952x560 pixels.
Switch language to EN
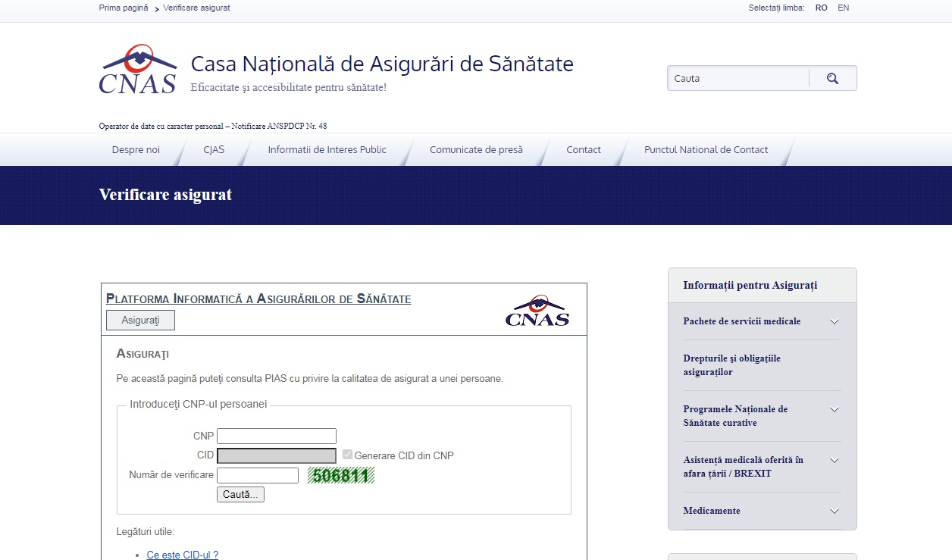click(843, 8)
